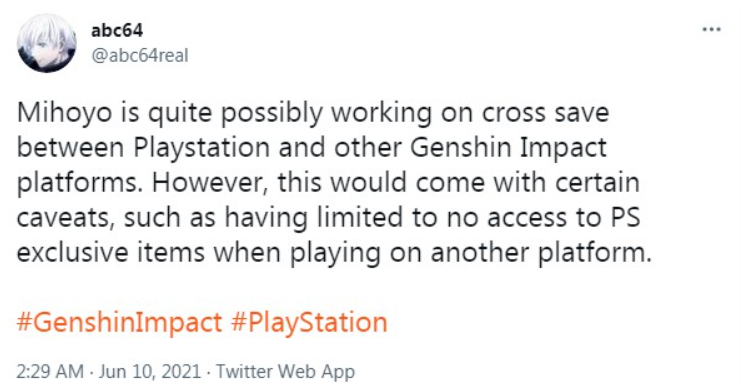Select the Jun 10, 2021 date
This screenshot has height=383, width=741.
pos(150,371)
